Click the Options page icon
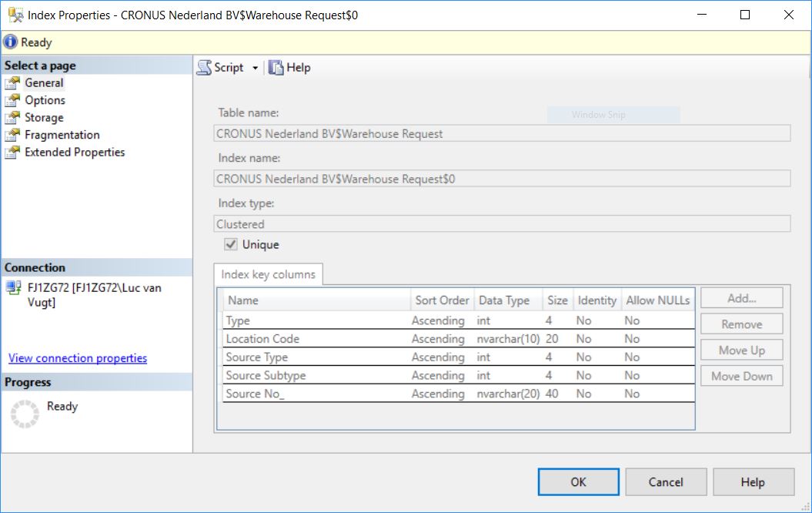 (12, 100)
